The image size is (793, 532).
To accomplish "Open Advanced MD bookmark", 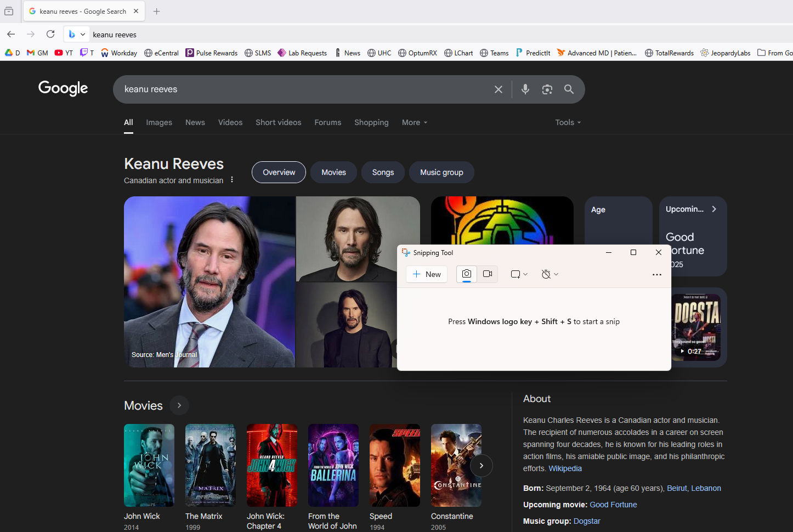I will [597, 53].
